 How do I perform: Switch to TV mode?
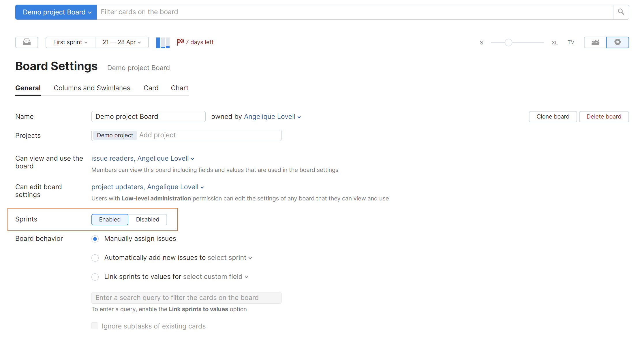pos(571,42)
